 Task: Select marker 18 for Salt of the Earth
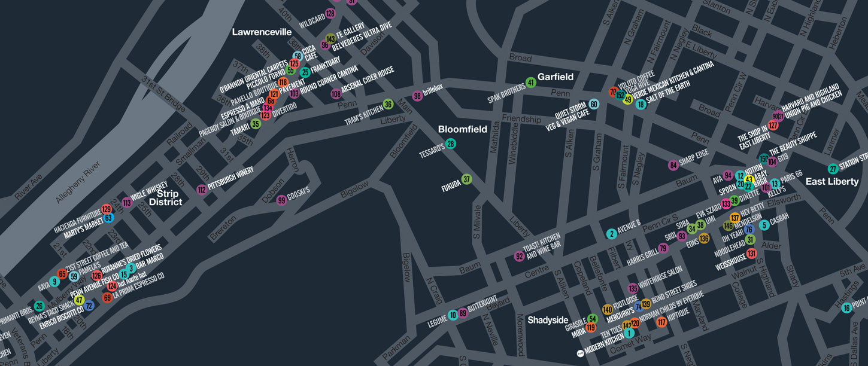coord(641,104)
